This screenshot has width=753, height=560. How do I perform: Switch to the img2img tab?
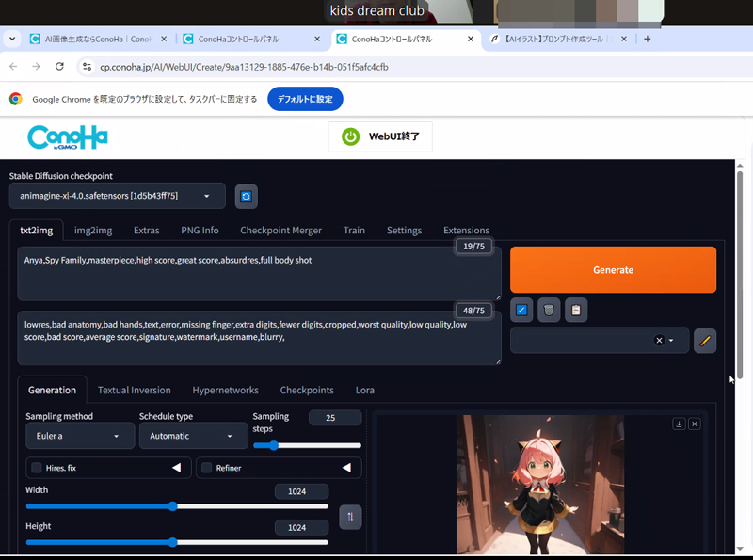click(94, 230)
